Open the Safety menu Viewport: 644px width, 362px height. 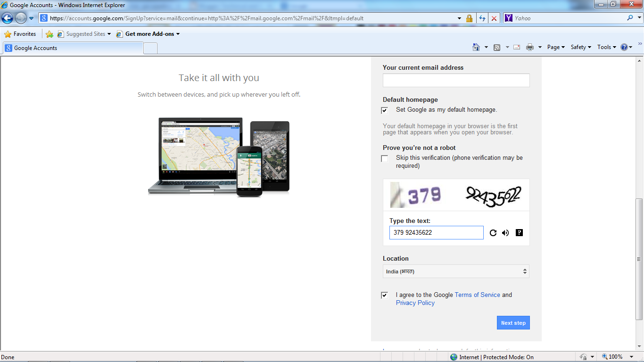(581, 47)
